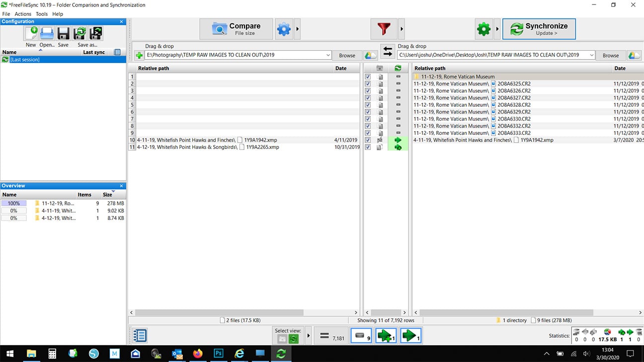This screenshot has height=362, width=644.
Task: Open the File menu
Action: [6, 14]
